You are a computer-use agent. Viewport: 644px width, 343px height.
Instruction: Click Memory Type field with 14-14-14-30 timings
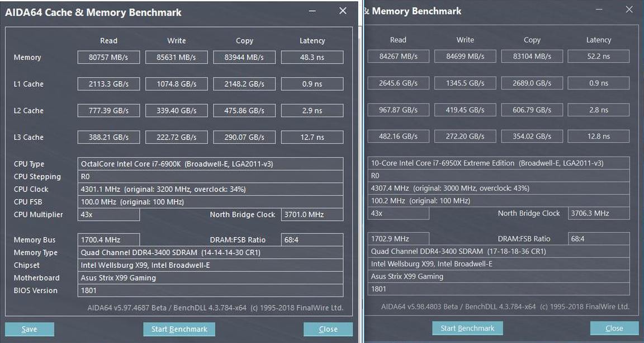[210, 252]
